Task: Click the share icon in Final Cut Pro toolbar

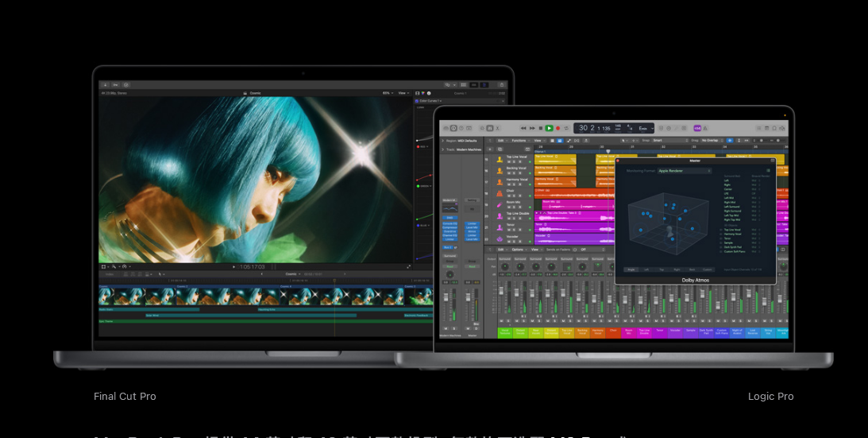Action: click(500, 84)
